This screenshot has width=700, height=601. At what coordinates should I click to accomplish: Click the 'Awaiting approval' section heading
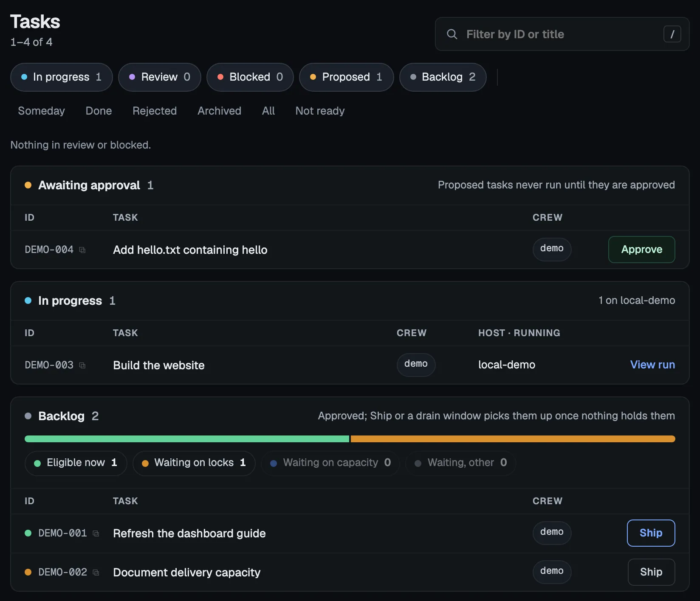click(89, 185)
